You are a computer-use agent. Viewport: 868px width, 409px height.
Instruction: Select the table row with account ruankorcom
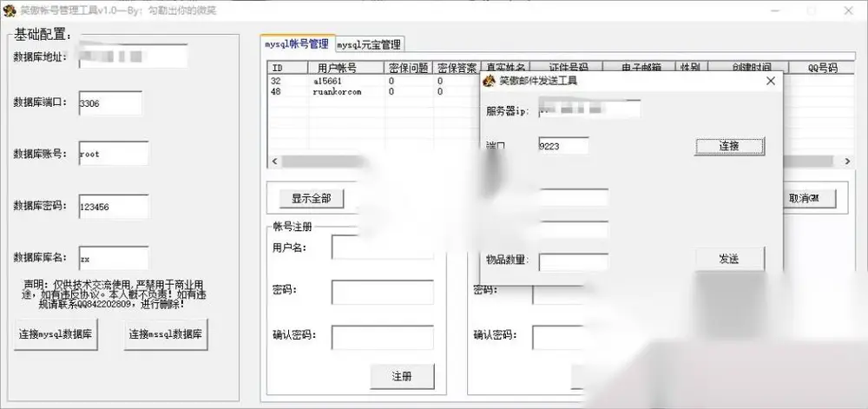374,92
